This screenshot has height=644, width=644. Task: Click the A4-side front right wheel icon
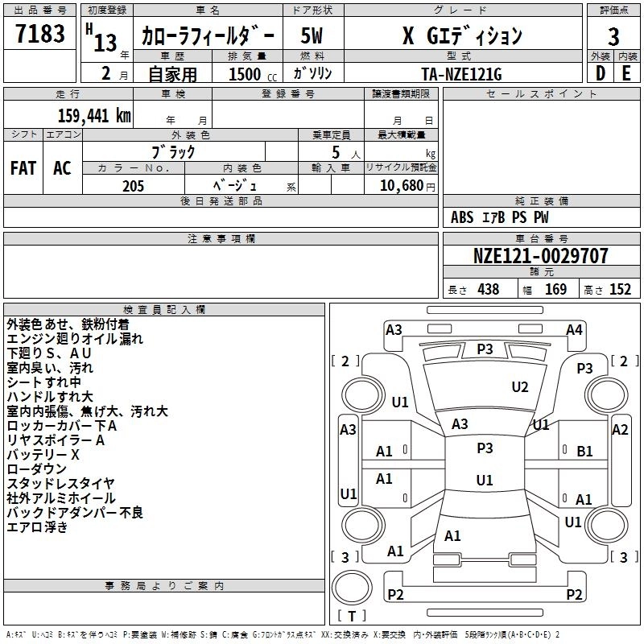coord(606,394)
